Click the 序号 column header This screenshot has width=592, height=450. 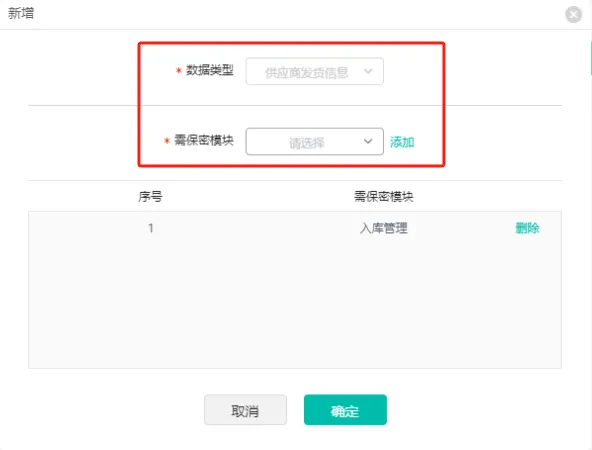(150, 196)
